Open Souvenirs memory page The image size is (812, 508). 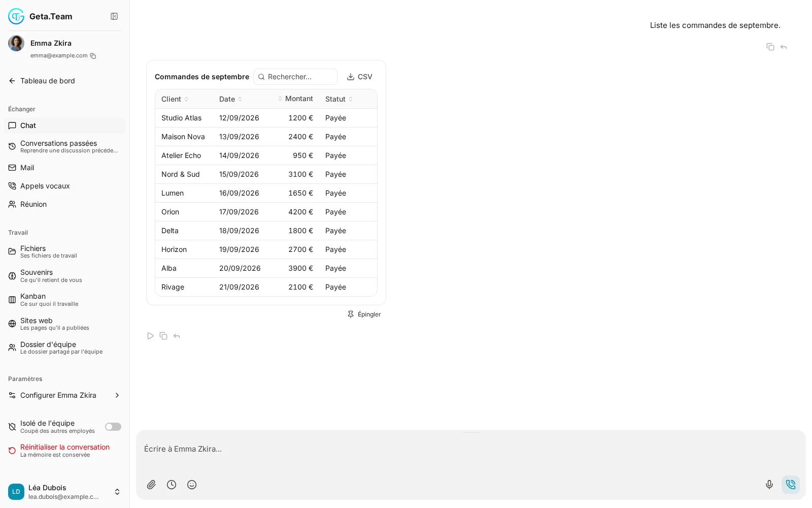[x=64, y=276]
